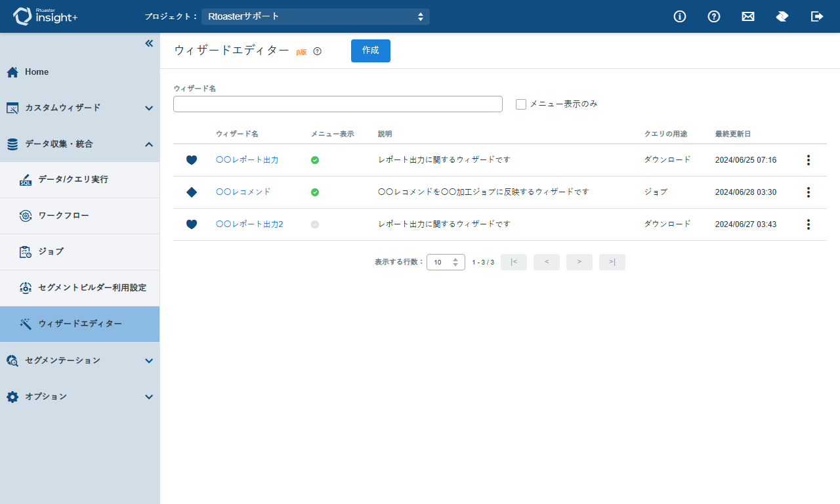Click the Rtoaster bird icon in header
This screenshot has height=504, width=840.
pyautogui.click(x=782, y=16)
